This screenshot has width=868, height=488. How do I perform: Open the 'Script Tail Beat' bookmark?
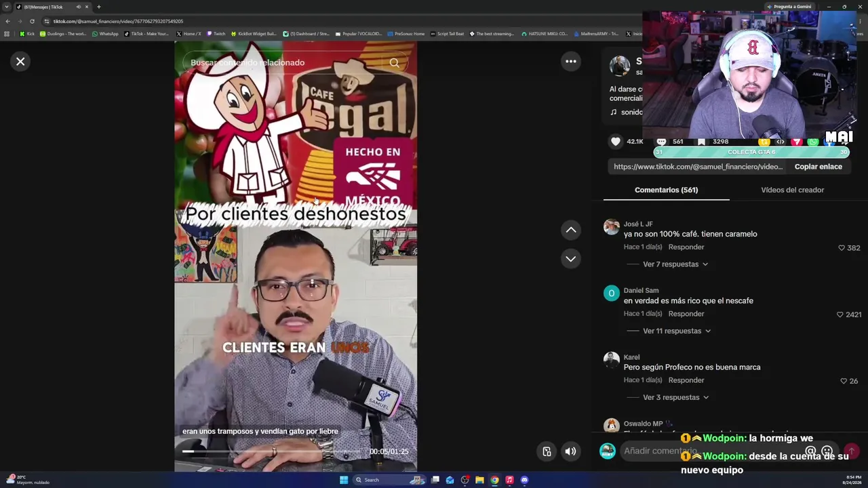click(x=447, y=34)
